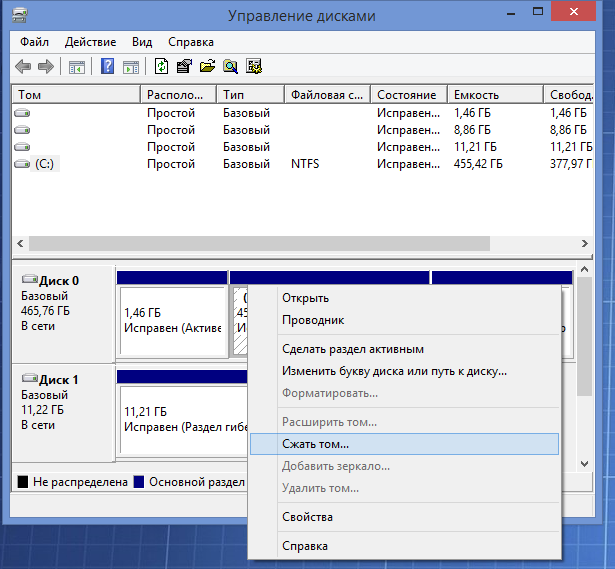Choose Справка at bottom of context menu
615x569 pixels.
click(x=404, y=546)
